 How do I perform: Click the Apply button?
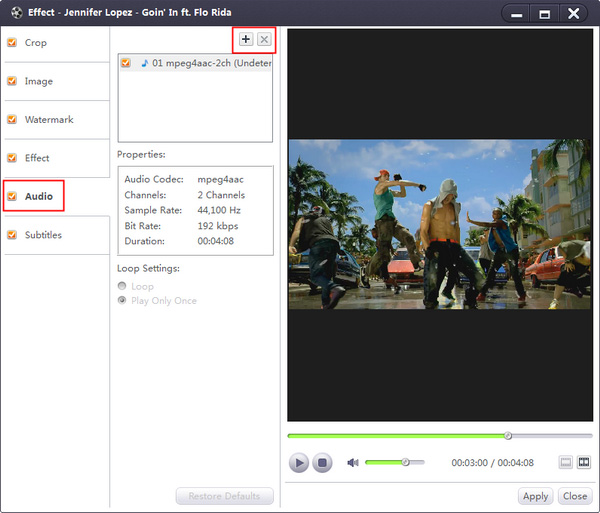click(x=535, y=496)
